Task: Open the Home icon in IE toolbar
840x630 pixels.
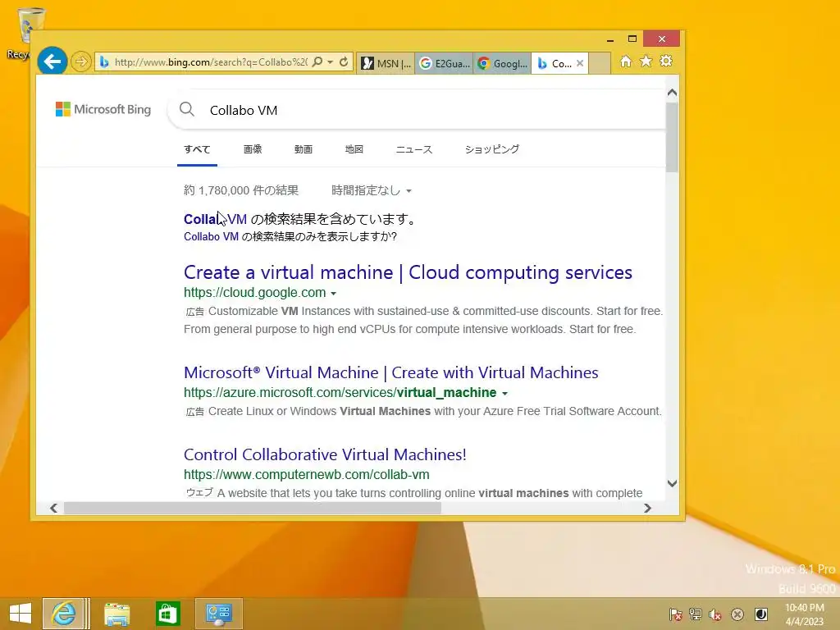Action: click(626, 61)
